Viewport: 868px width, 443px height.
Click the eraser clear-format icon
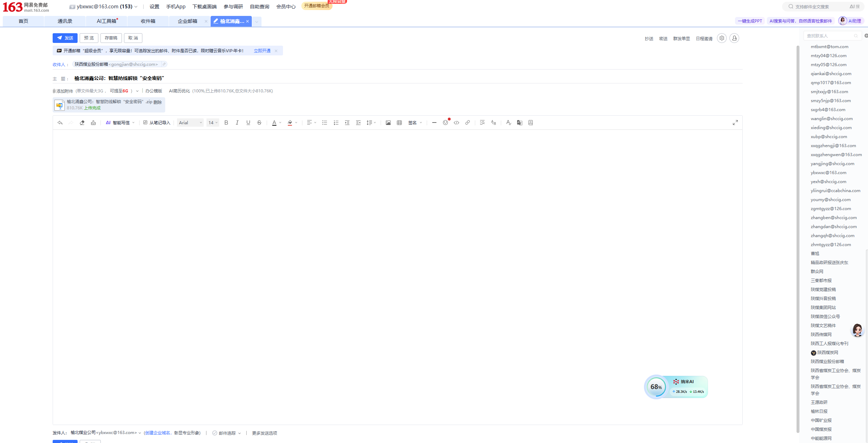pos(82,123)
